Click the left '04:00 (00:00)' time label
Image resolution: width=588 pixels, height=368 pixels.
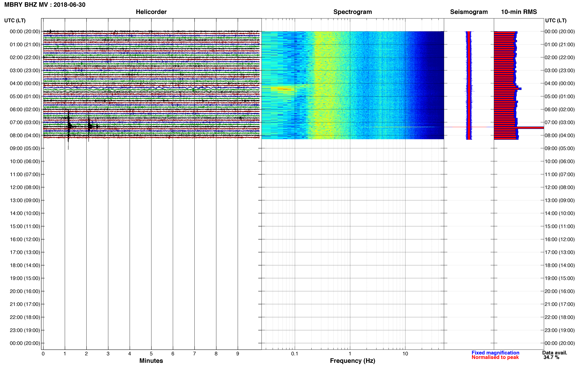pyautogui.click(x=25, y=83)
